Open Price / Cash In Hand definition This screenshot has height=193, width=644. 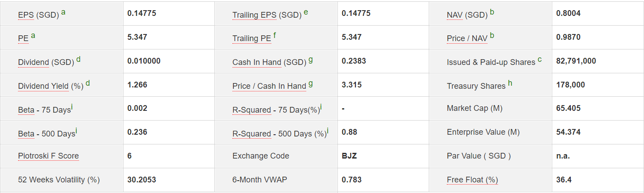click(x=269, y=86)
